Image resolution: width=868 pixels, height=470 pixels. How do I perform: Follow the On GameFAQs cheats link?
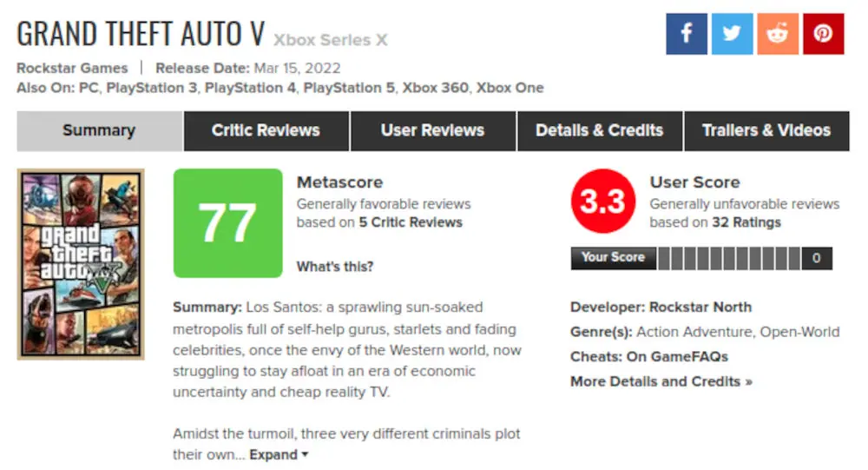coord(677,357)
